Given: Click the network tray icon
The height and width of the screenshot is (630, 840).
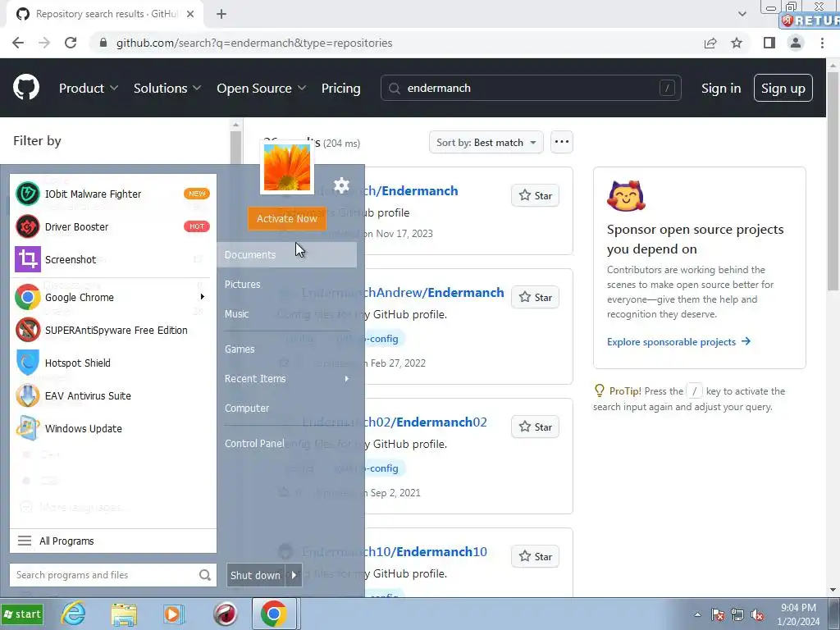Looking at the screenshot, I should pos(737,614).
